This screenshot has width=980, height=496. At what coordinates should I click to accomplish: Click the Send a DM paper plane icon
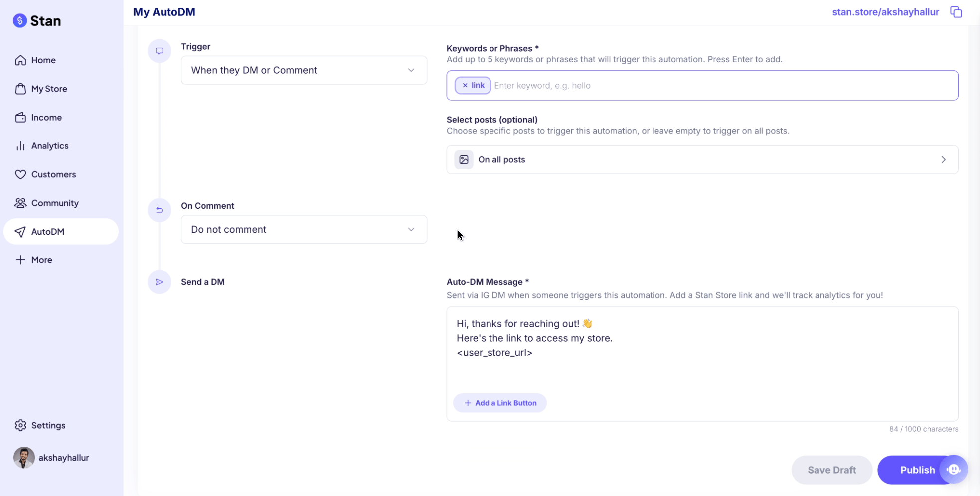coord(160,282)
